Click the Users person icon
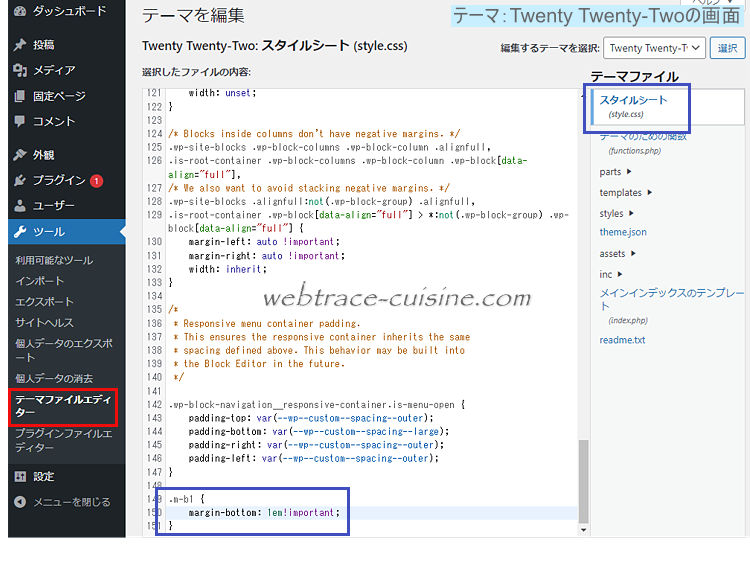The height and width of the screenshot is (566, 750). [20, 206]
